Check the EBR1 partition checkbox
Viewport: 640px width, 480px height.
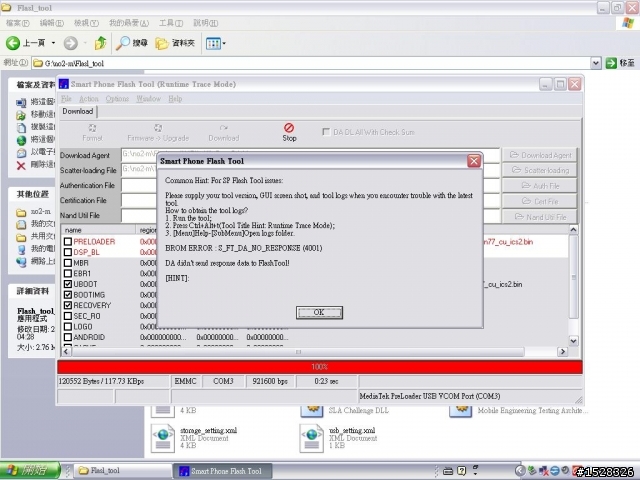tap(68, 273)
